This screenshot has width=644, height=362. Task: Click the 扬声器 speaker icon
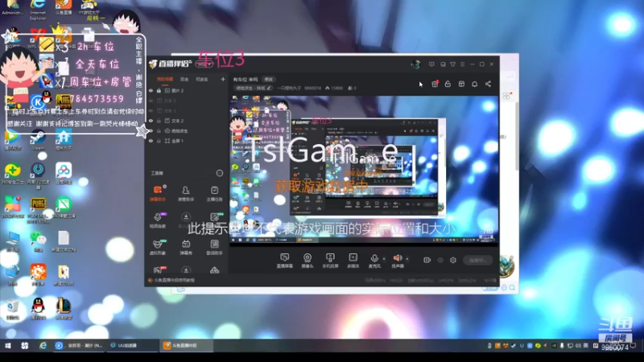point(397,260)
